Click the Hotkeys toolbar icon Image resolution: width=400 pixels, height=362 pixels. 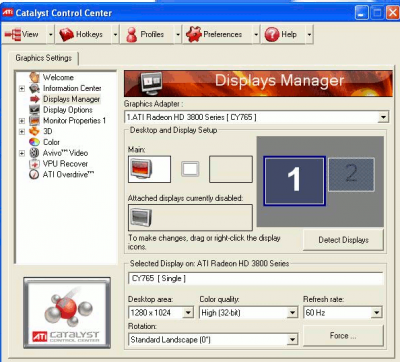pyautogui.click(x=66, y=34)
